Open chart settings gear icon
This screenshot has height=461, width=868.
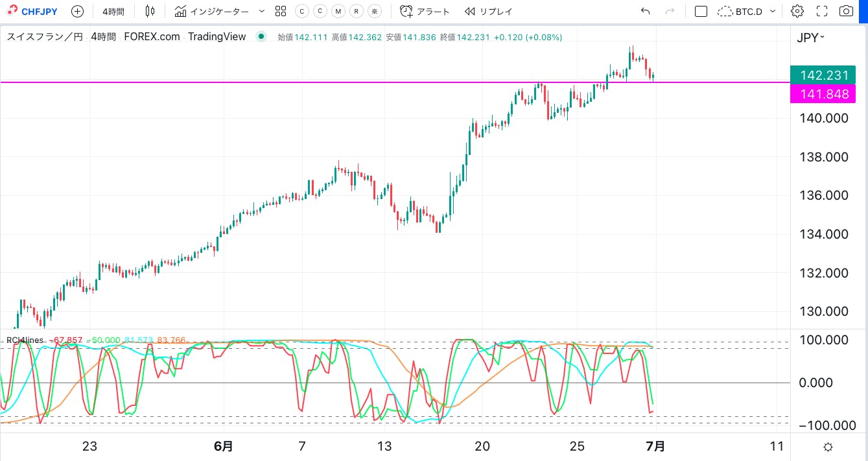(x=797, y=11)
